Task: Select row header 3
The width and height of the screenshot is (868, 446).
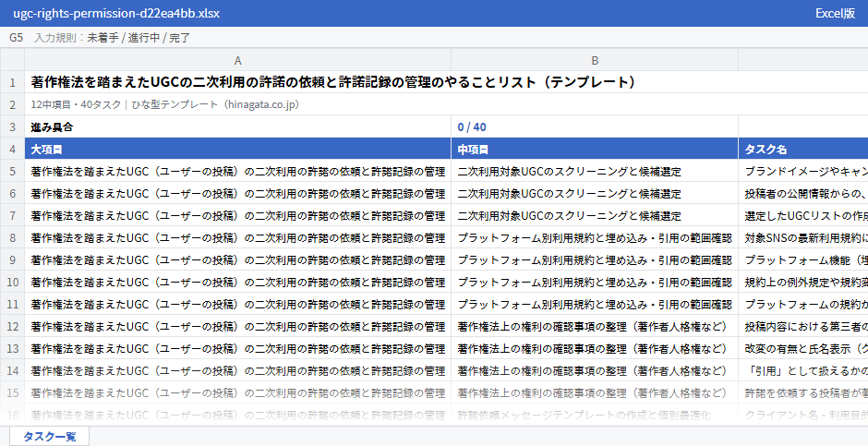Action: [12, 127]
